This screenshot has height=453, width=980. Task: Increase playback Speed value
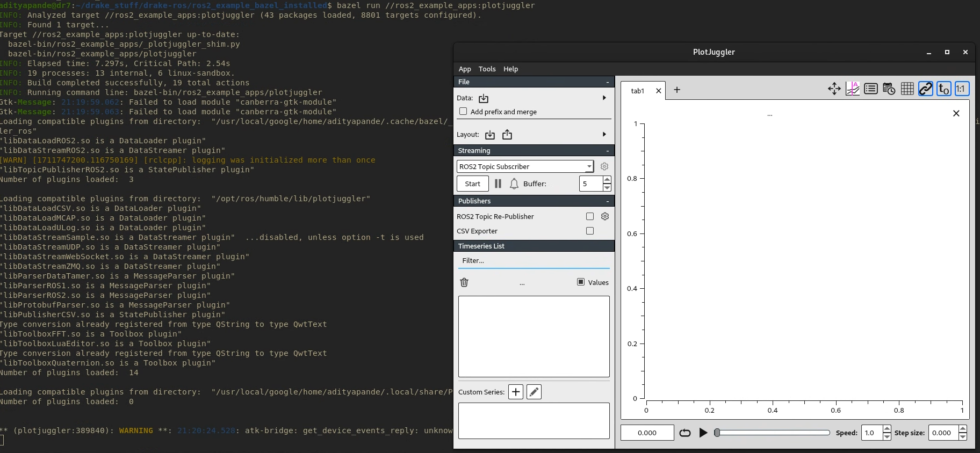point(887,429)
